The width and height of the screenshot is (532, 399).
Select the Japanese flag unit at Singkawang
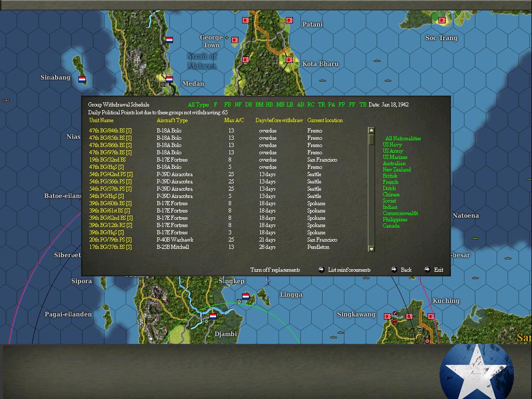(x=388, y=316)
